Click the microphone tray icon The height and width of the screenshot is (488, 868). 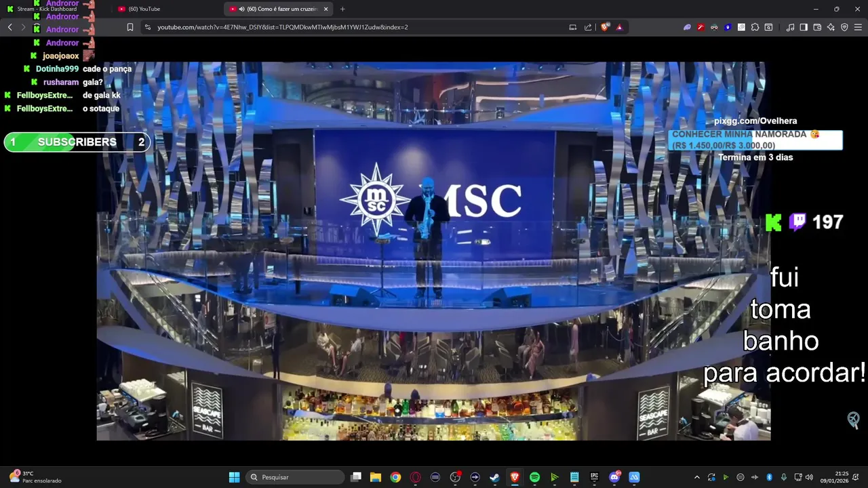pos(784,477)
